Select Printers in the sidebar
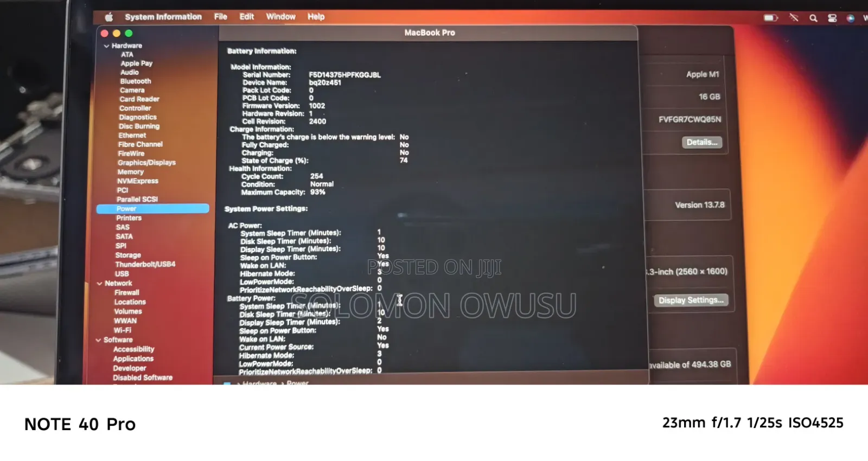 (x=129, y=218)
